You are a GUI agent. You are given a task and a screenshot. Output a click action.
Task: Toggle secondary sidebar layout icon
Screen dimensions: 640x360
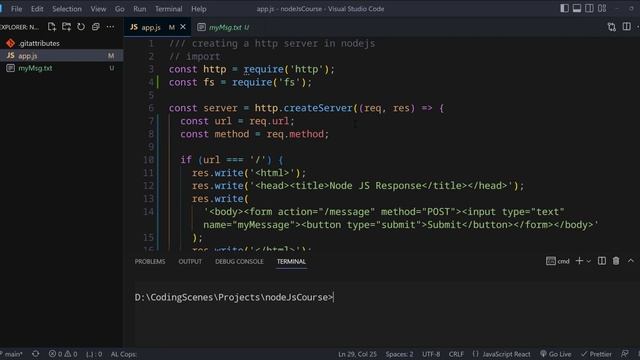tap(589, 8)
